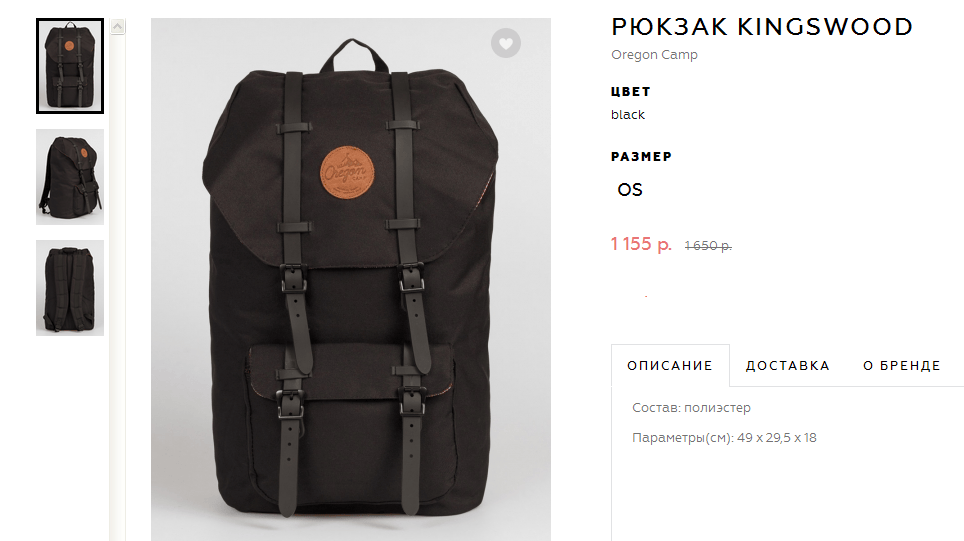The width and height of the screenshot is (964, 541).
Task: Select the black color option
Action: tap(628, 115)
